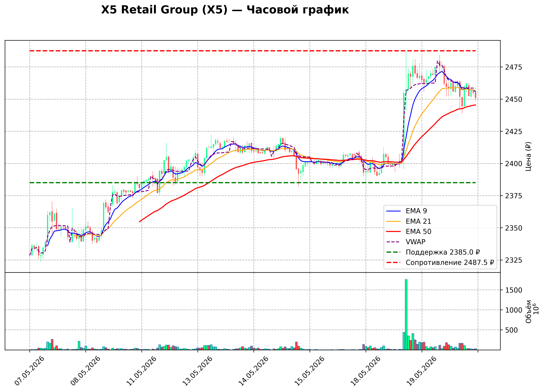Click the volume axis value 1500

point(514,290)
